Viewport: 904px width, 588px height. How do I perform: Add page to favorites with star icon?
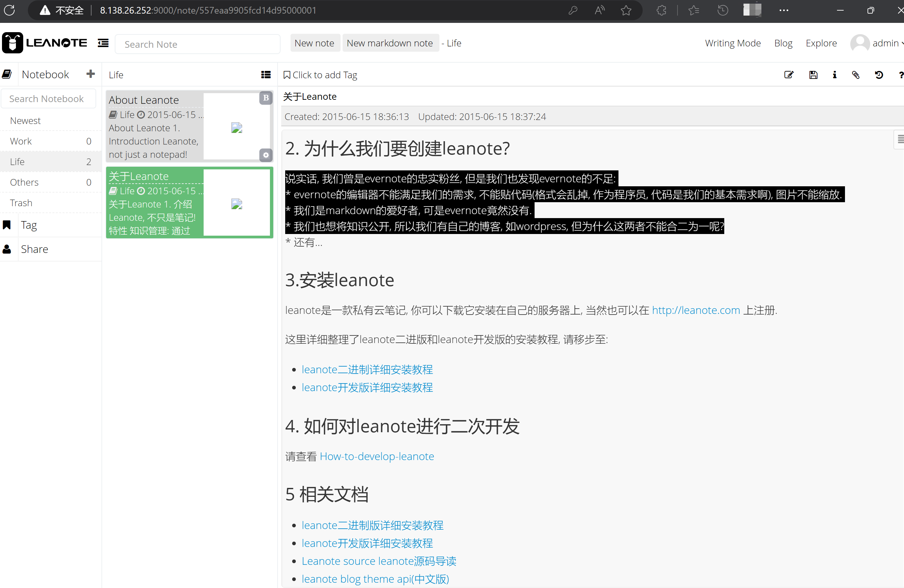tap(626, 10)
